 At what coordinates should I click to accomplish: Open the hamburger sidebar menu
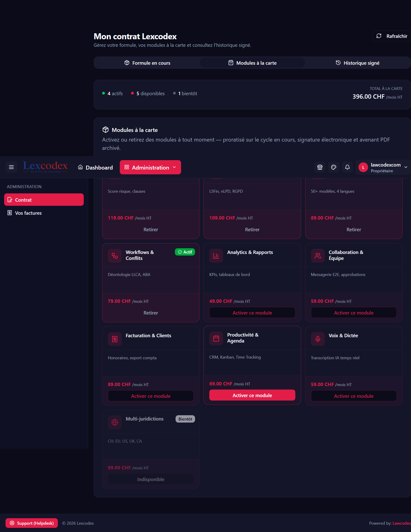11,167
